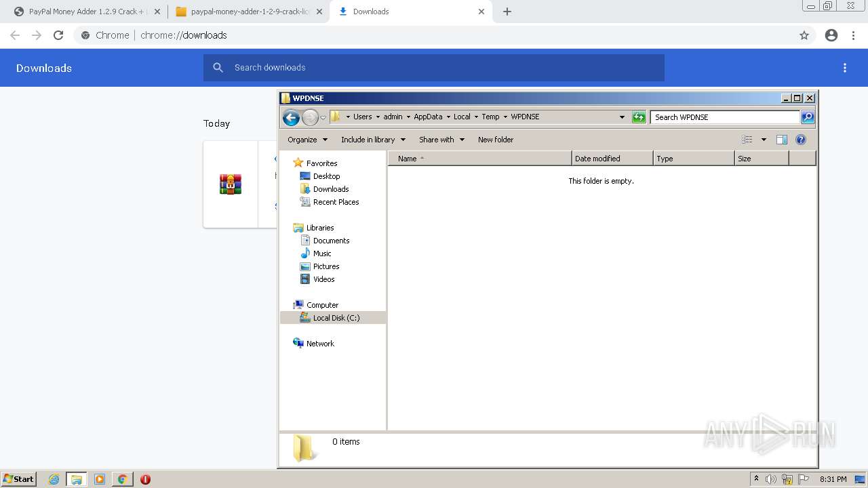Sort by Date modified column
The image size is (868, 488).
612,159
